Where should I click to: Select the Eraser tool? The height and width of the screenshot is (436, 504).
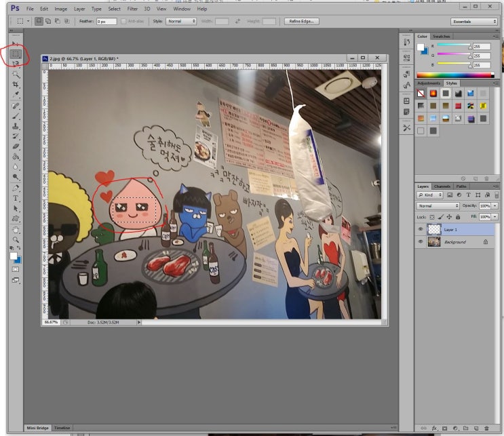pos(16,146)
